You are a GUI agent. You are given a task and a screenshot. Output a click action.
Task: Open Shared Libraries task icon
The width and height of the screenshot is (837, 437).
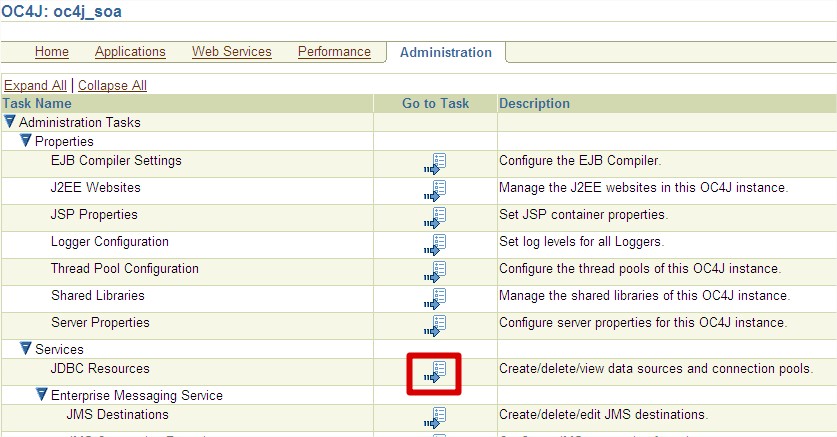tap(435, 299)
